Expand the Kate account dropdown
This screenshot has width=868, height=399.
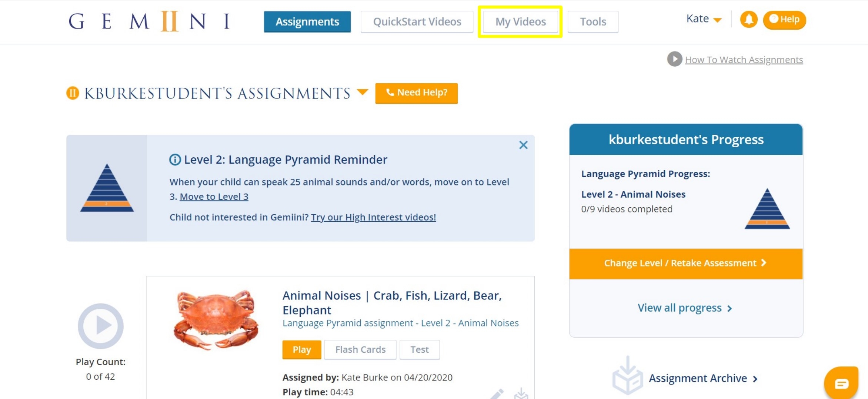pos(704,19)
